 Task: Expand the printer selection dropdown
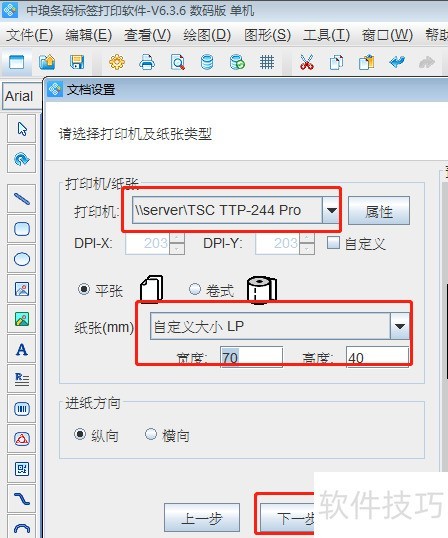(331, 210)
